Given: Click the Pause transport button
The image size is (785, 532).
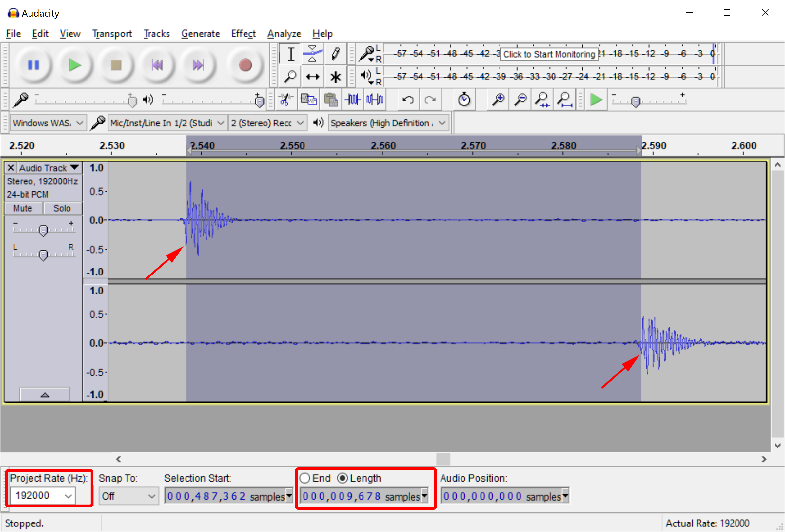Looking at the screenshot, I should click(x=34, y=65).
